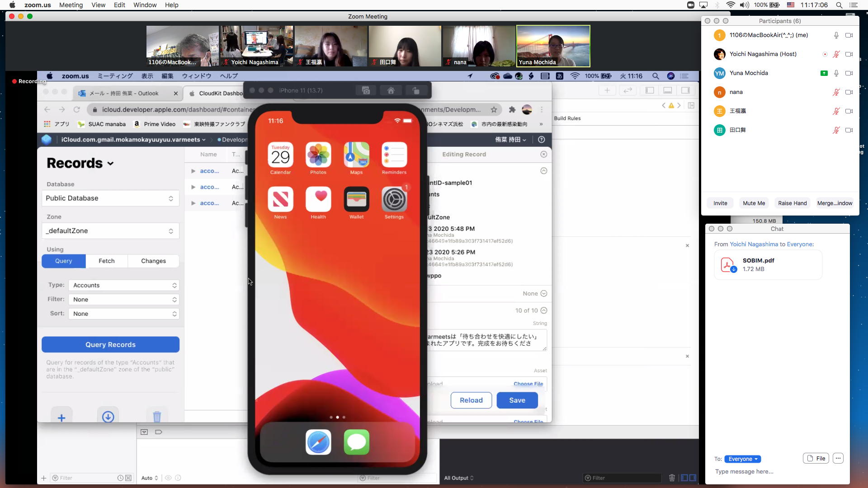This screenshot has height=488, width=868.
Task: Click the Yoichi Nagashima video thumbnail
Action: tap(256, 46)
